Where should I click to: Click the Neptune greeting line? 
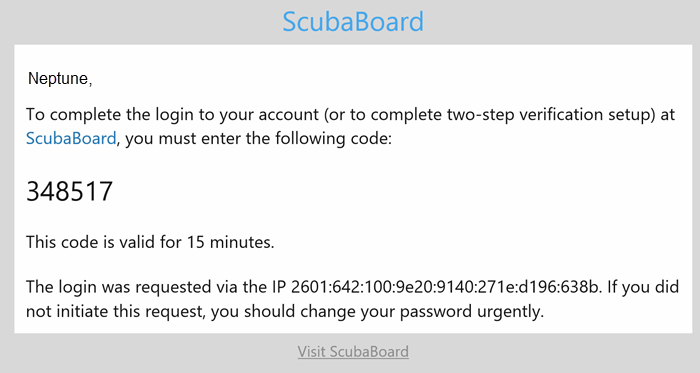coord(60,79)
